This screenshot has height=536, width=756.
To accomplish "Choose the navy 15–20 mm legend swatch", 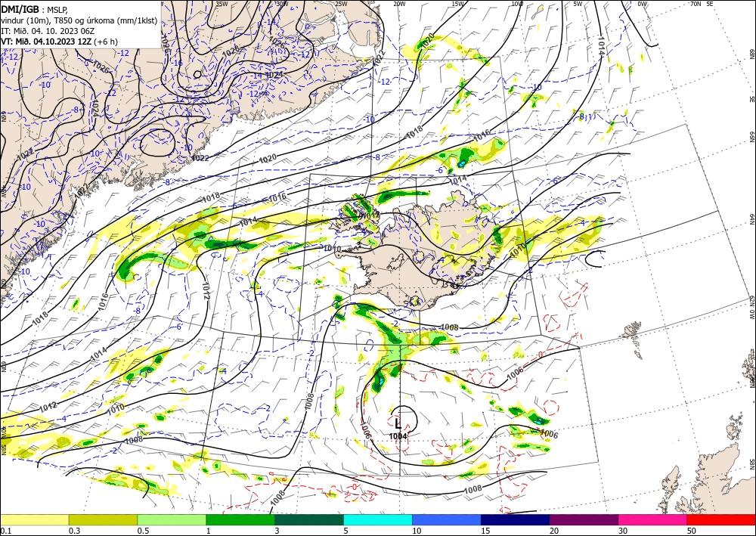I will (516, 519).
